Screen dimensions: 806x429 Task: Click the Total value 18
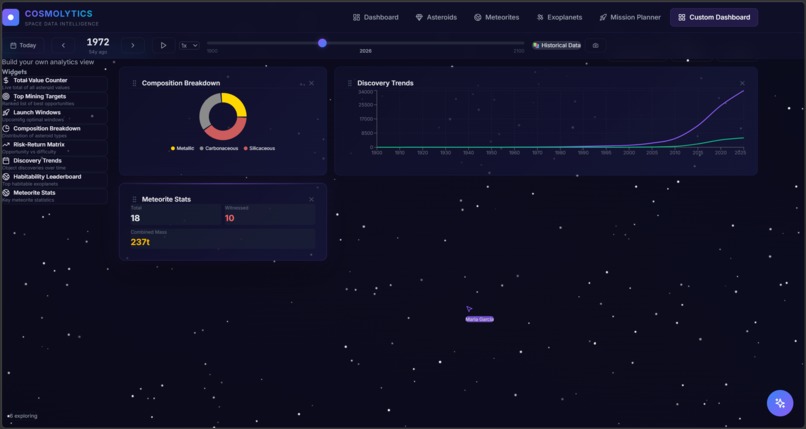pos(135,218)
